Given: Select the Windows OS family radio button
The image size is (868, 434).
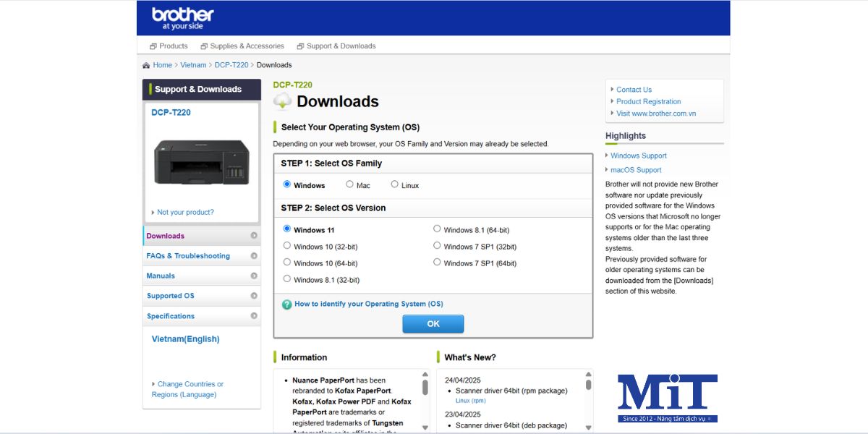Looking at the screenshot, I should 287,184.
